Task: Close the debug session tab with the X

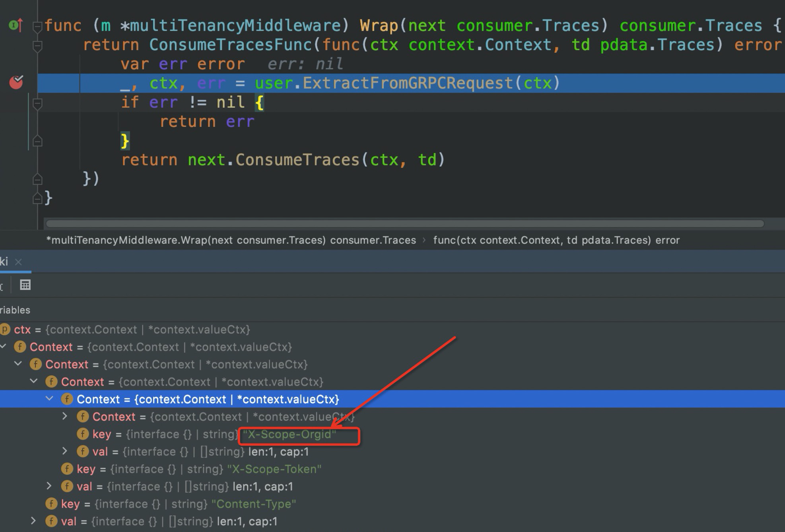Action: pos(18,262)
